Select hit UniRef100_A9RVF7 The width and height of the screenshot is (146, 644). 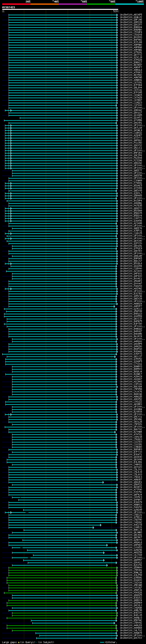tap(131, 67)
